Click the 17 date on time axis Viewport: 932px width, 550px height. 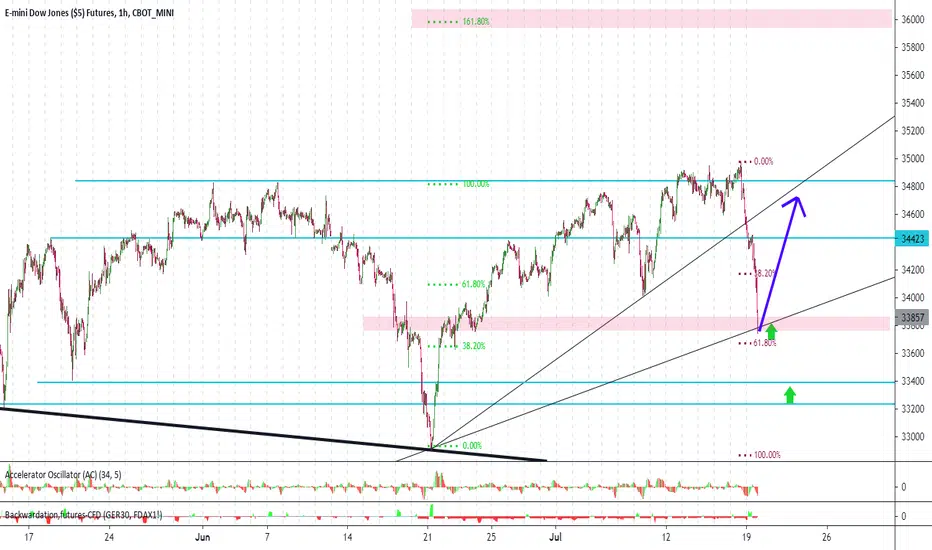(28, 537)
